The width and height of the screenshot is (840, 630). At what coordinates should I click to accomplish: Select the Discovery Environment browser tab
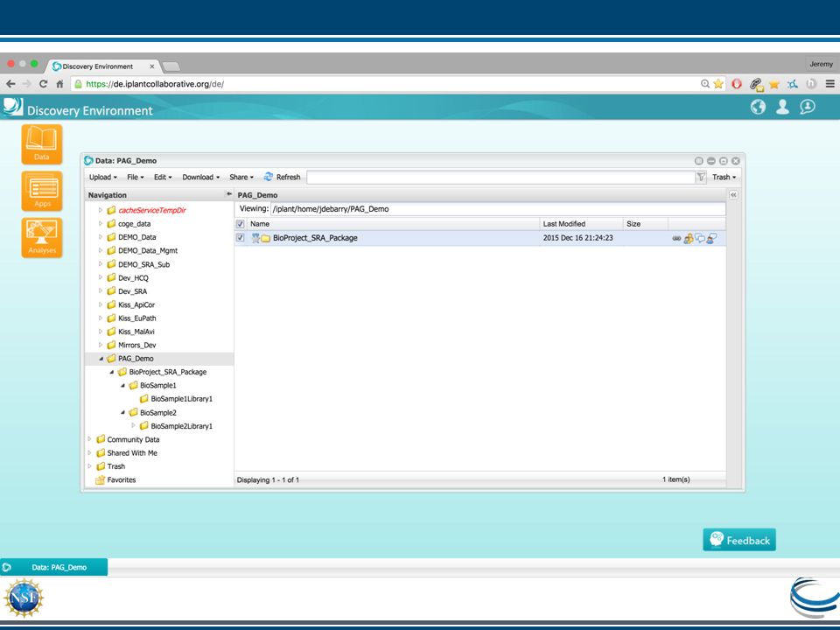(103, 66)
